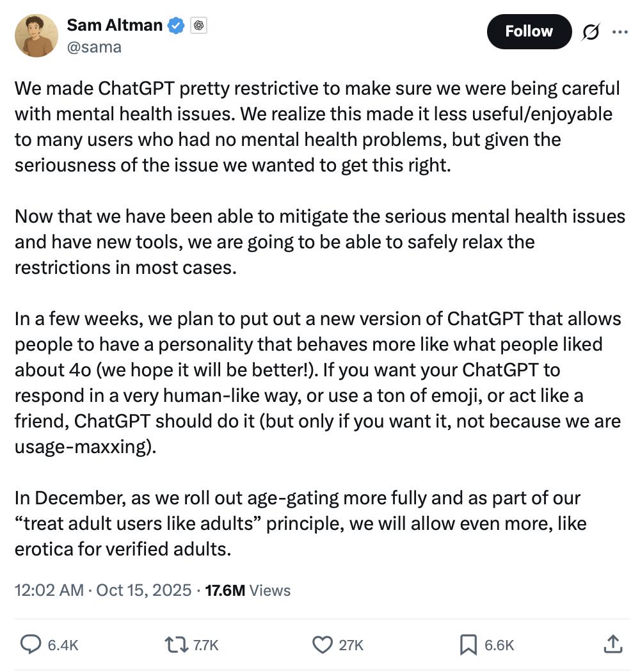Click the 7.7K reposts count
This screenshot has width=640, height=672.
205,645
